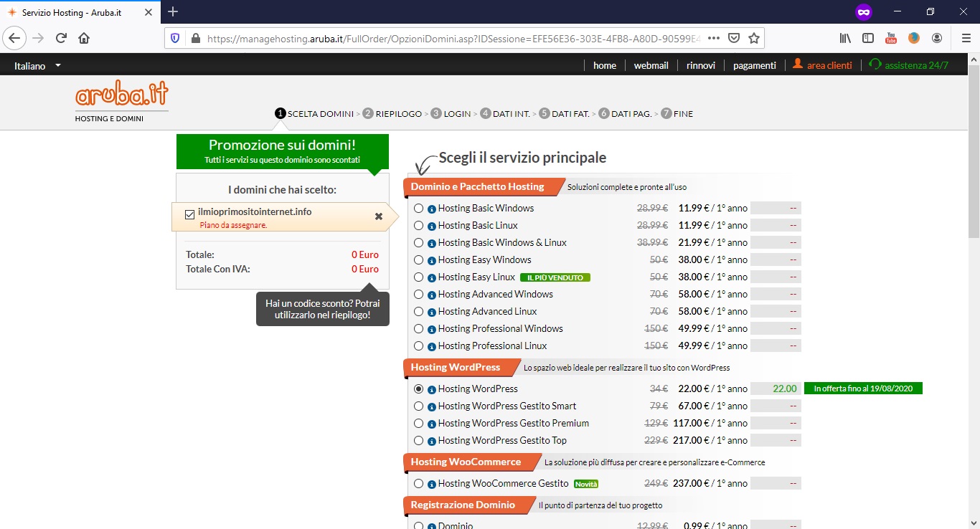The image size is (980, 529).
Task: Click the browser address bar URL
Action: pyautogui.click(x=452, y=38)
